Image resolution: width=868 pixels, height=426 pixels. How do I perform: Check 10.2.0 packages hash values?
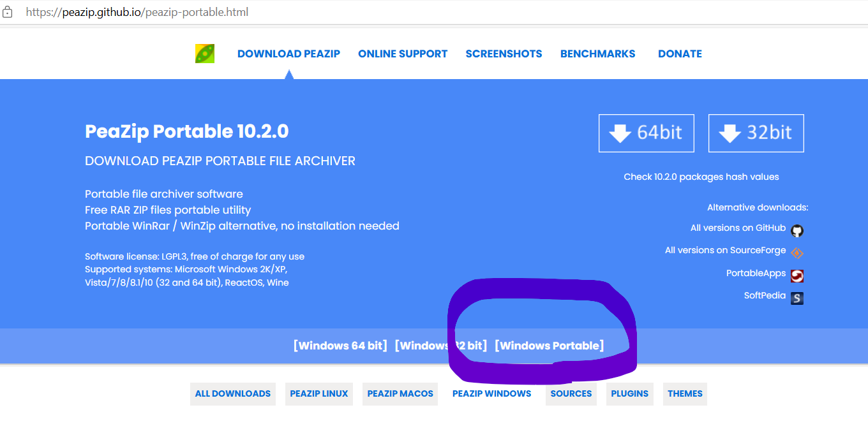701,177
